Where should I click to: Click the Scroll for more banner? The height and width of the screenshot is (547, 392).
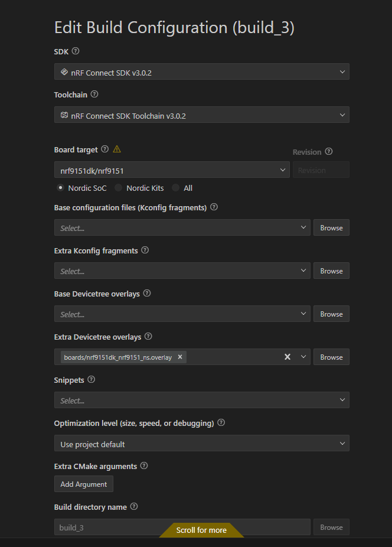201,530
